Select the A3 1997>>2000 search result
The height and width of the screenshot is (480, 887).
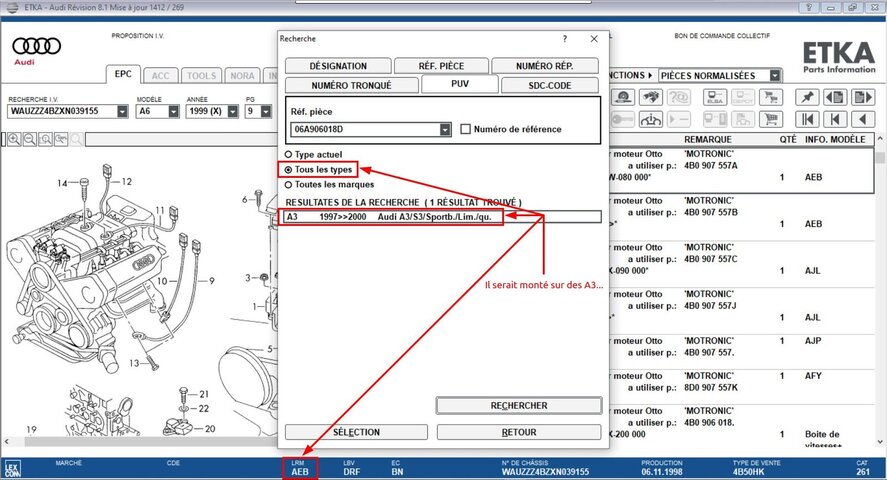(x=443, y=217)
